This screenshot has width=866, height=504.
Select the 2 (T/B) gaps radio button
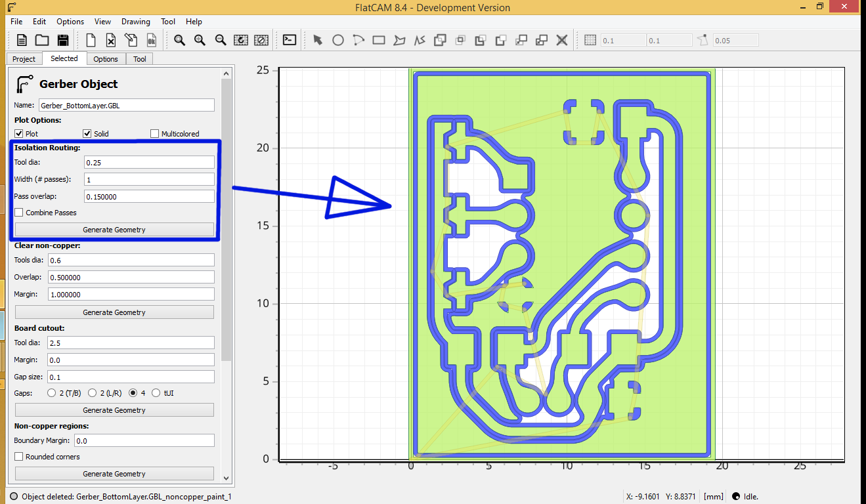coord(52,393)
